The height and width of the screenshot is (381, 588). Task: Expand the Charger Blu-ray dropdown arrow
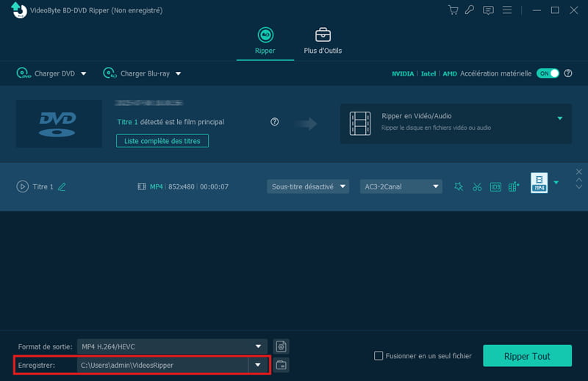click(179, 74)
